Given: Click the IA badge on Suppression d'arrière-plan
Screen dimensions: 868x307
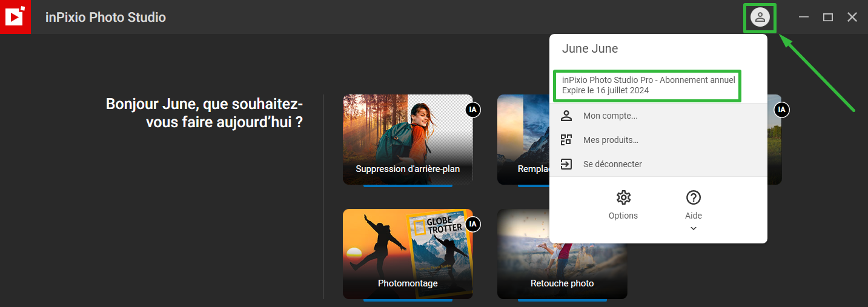Looking at the screenshot, I should point(474,110).
